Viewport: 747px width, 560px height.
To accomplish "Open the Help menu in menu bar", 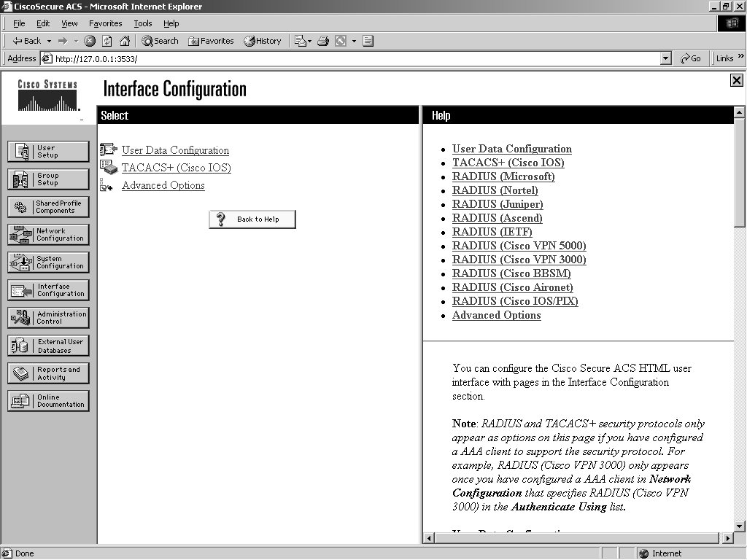I will pos(171,23).
